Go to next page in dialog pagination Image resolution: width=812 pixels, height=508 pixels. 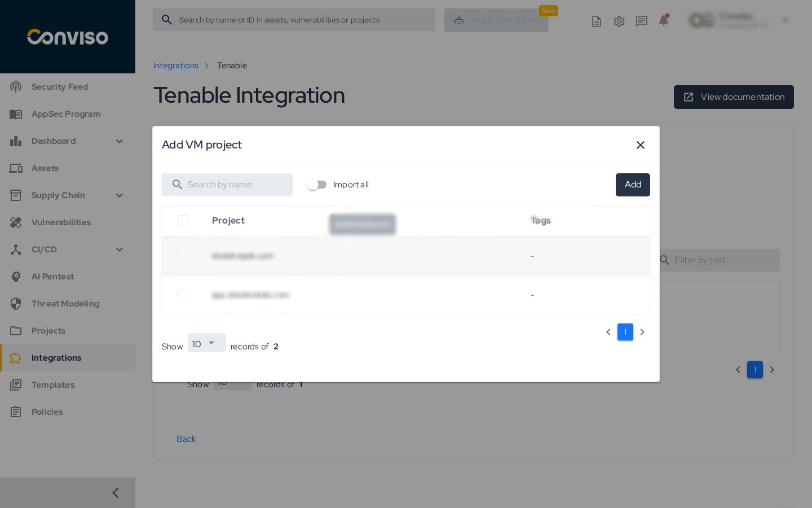[642, 332]
